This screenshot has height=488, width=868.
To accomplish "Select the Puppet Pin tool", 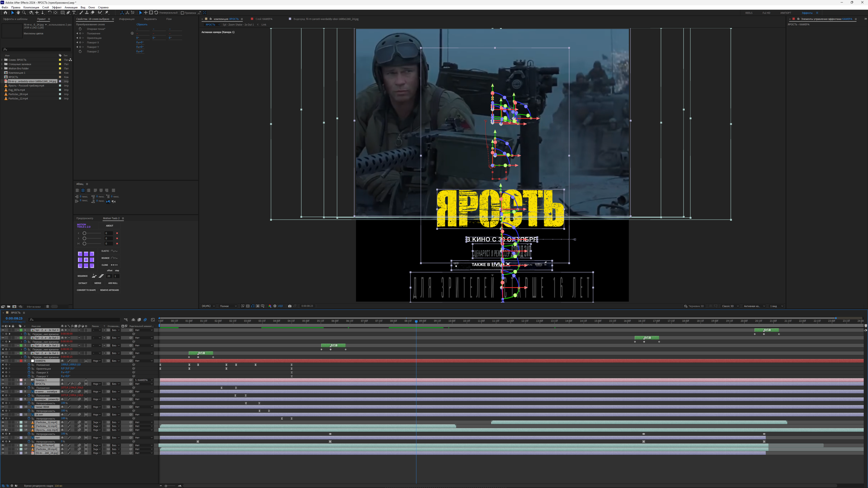I will (107, 12).
